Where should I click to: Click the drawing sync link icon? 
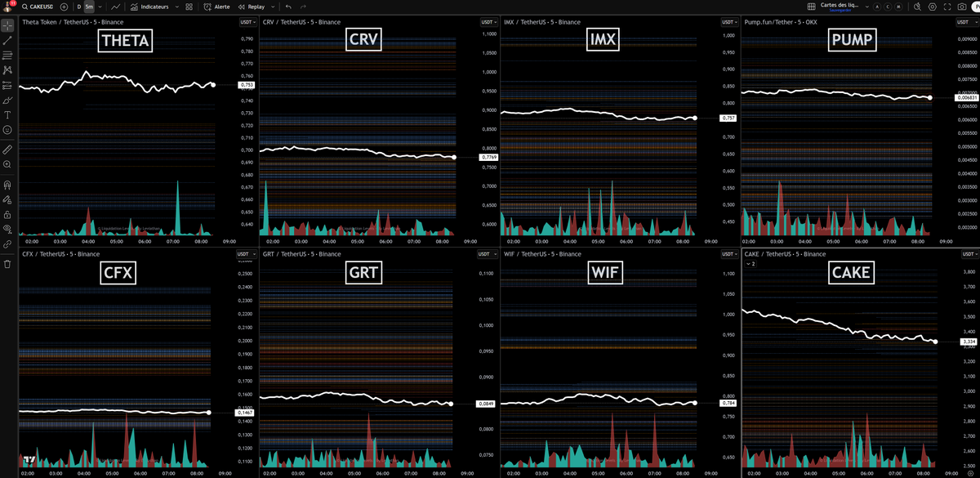tap(7, 243)
